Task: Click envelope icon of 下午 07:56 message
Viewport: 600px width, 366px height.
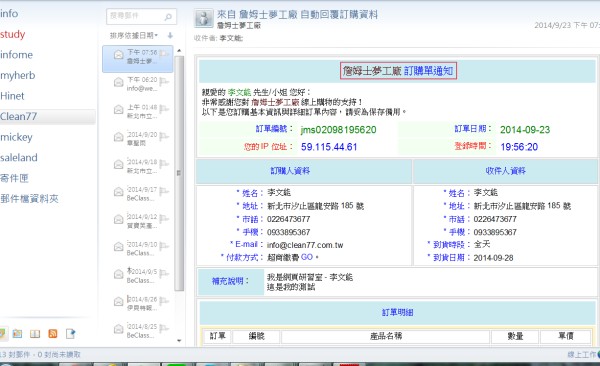Action: click(119, 55)
